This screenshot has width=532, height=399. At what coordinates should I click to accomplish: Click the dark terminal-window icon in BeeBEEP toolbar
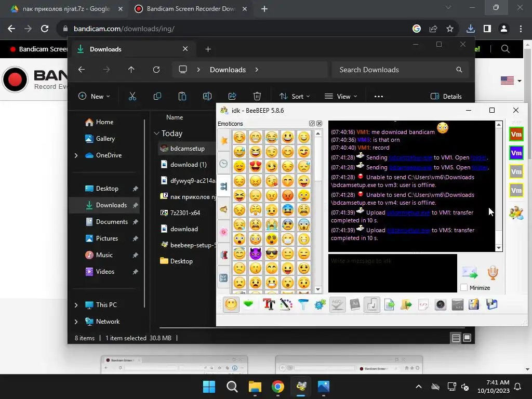tap(457, 304)
